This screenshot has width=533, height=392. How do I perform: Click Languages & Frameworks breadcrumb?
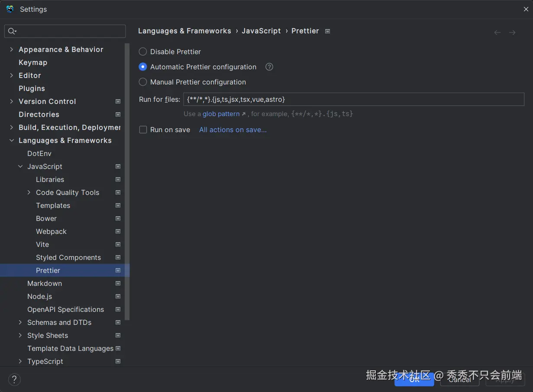coord(184,31)
